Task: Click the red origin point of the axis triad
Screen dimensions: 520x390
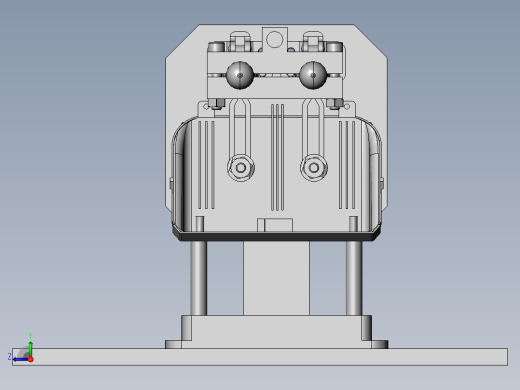Action: [x=30, y=359]
